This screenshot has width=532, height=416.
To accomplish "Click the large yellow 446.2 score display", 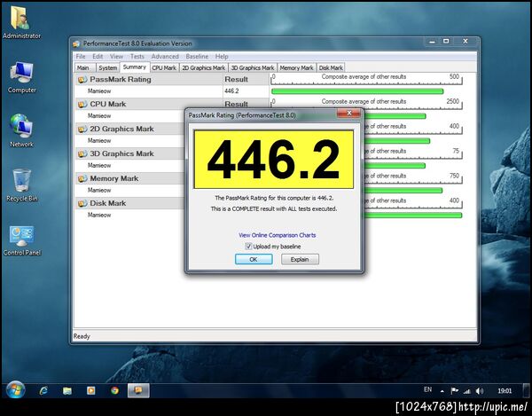I will point(273,159).
